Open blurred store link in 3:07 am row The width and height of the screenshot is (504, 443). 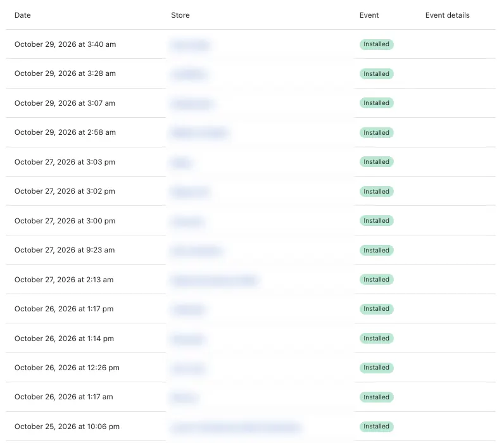point(192,104)
